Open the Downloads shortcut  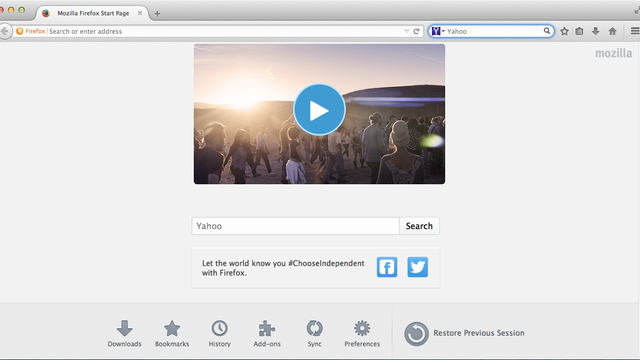pyautogui.click(x=124, y=333)
